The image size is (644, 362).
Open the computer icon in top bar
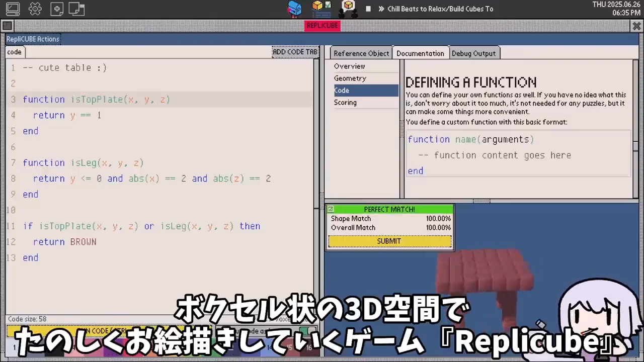[x=13, y=9]
